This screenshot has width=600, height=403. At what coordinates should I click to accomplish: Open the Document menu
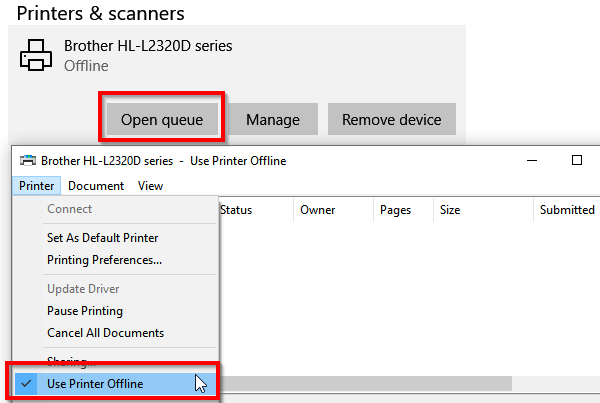tap(96, 186)
